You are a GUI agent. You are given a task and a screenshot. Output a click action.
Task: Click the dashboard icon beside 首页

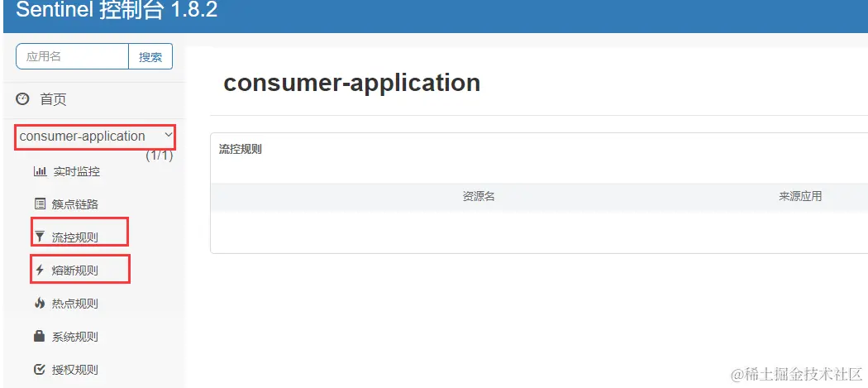22,99
